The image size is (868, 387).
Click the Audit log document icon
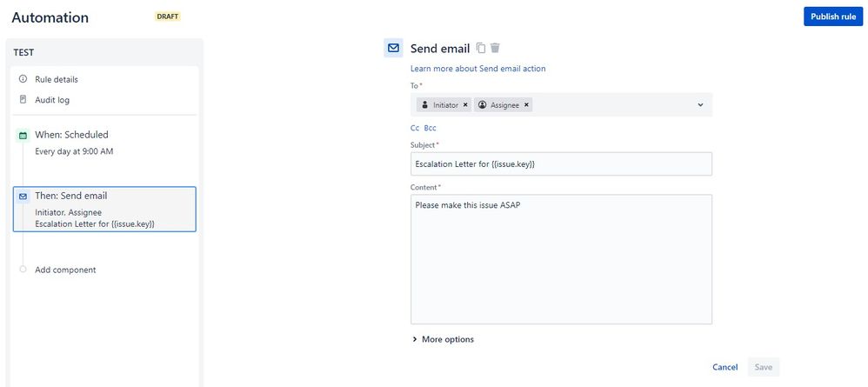[x=23, y=100]
